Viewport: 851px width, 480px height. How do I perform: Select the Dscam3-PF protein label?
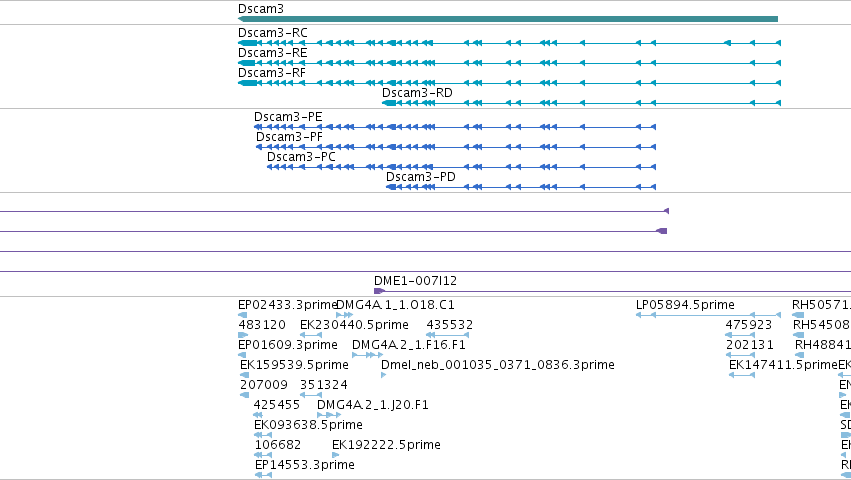289,137
